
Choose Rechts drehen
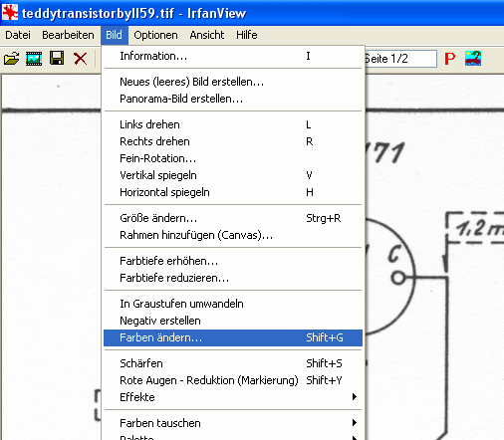233,141
